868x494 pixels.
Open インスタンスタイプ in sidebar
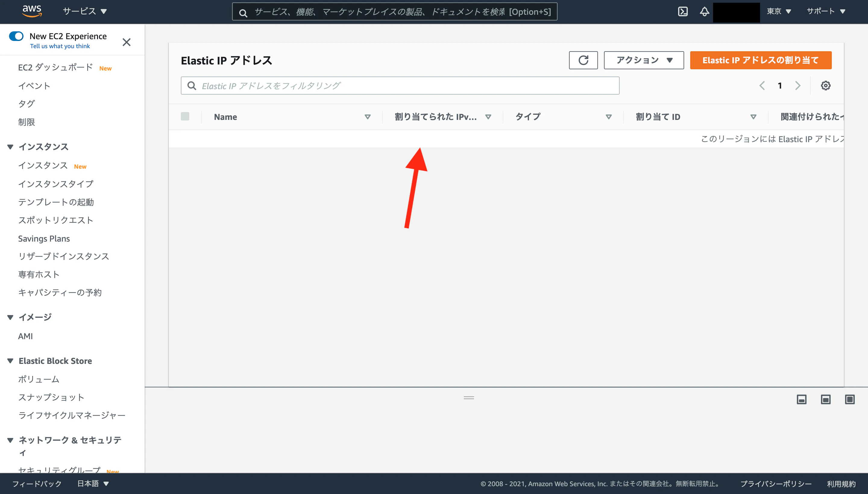coord(56,184)
